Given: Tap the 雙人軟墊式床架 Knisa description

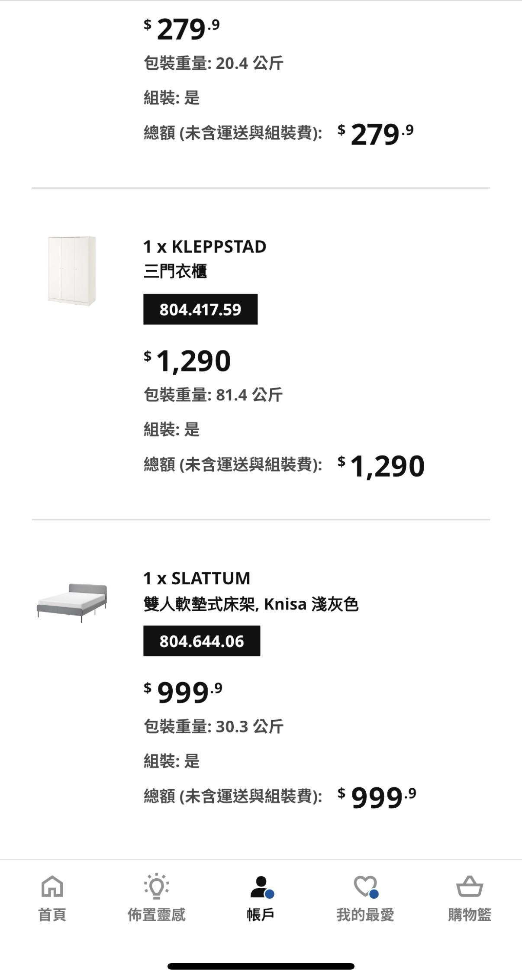Looking at the screenshot, I should click(x=251, y=604).
